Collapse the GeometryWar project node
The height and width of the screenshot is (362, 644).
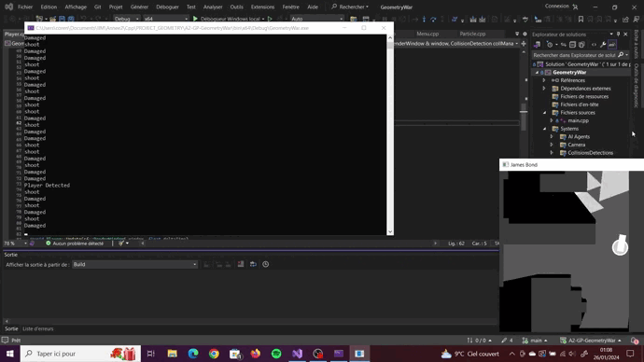[x=537, y=73]
